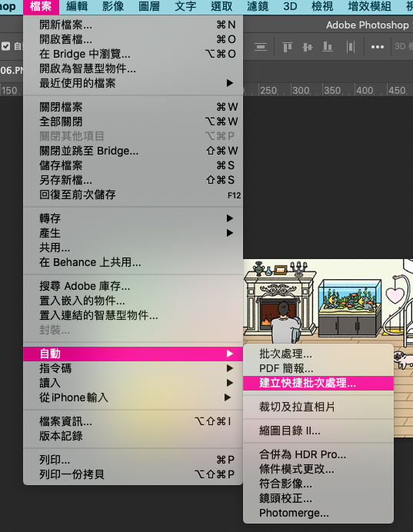Select 開啟為智慧型物件... entry
Screen dimensions: 413x532
click(x=133, y=68)
